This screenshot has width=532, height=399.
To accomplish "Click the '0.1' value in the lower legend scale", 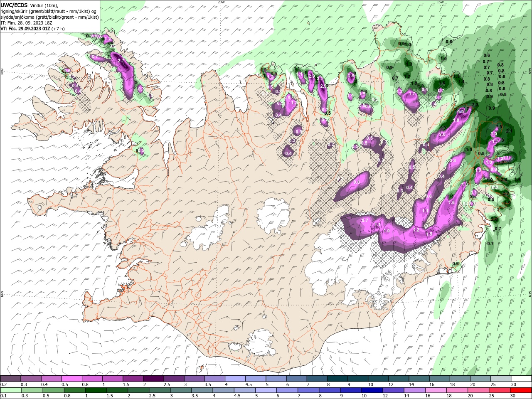I will [x=3, y=396].
